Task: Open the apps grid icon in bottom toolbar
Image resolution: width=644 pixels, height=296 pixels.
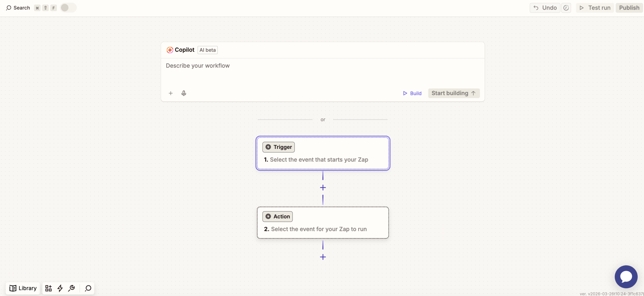Action: [x=48, y=288]
